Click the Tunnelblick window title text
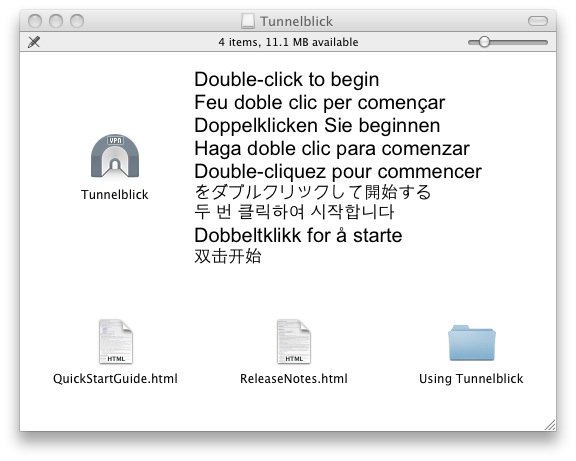The width and height of the screenshot is (576, 461). 296,21
